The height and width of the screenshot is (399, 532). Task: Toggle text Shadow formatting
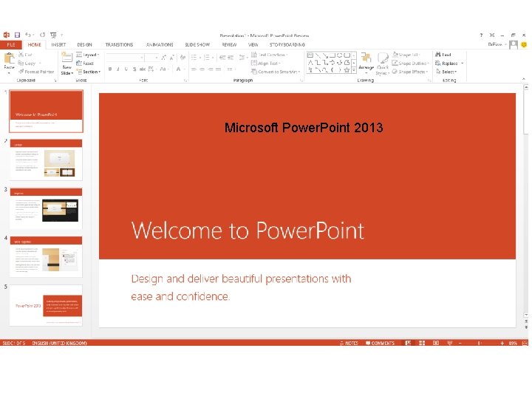(134, 69)
